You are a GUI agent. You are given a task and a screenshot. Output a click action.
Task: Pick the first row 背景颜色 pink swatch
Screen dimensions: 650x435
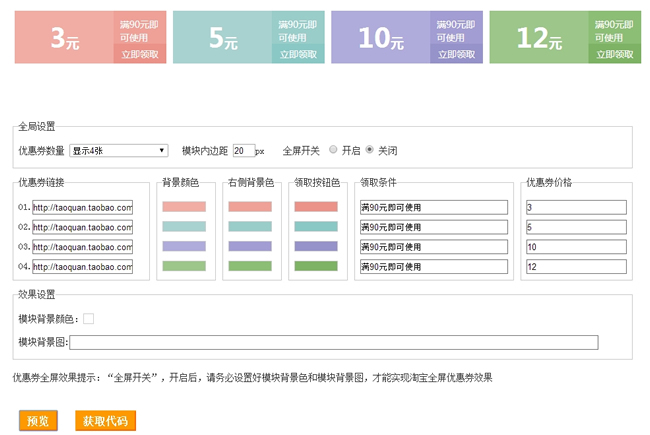184,207
